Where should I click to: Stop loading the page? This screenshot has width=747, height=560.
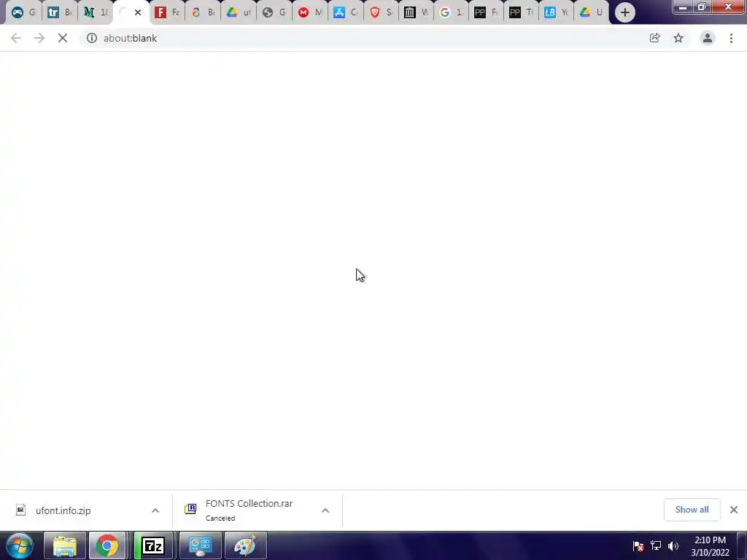pos(63,38)
